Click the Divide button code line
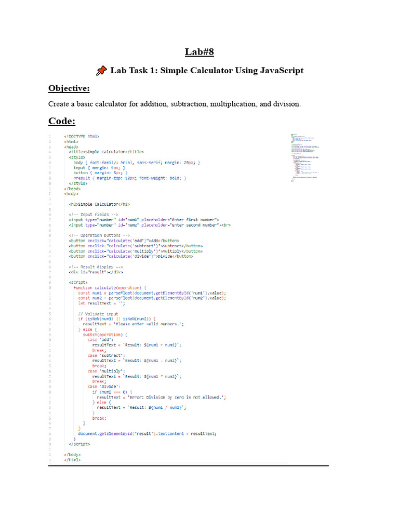399x532 pixels. (131, 256)
